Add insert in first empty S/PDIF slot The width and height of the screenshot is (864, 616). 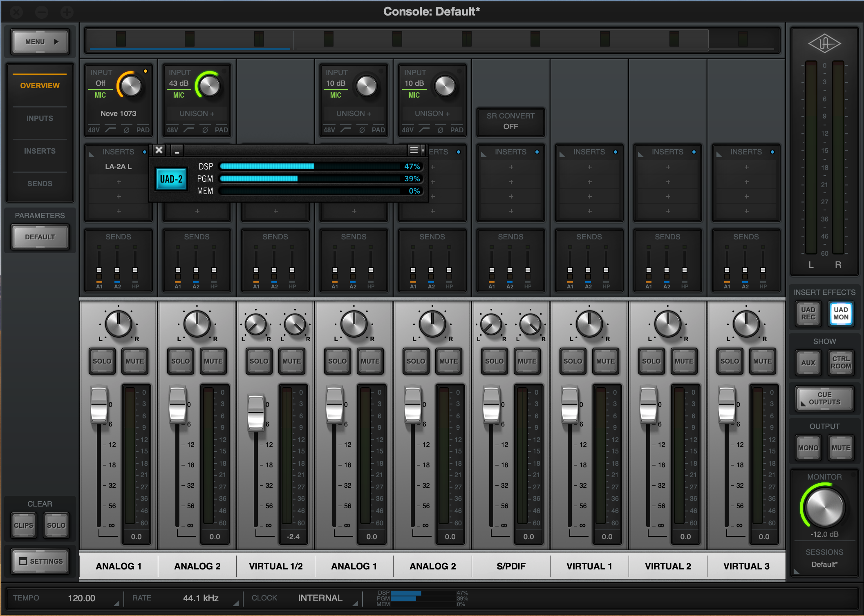[511, 167]
